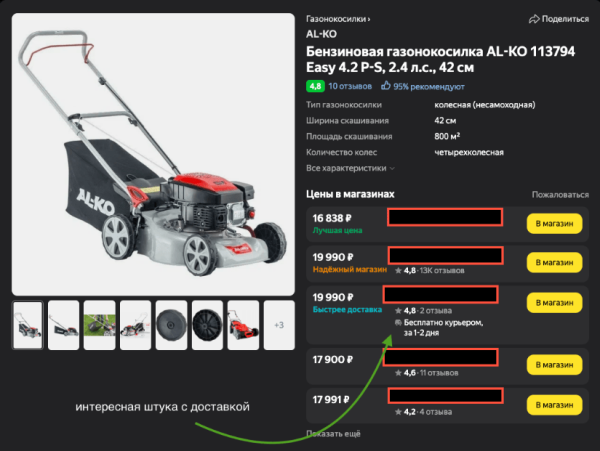Click the green 4,8 rating badge
Image resolution: width=600 pixels, height=451 pixels.
tap(315, 86)
